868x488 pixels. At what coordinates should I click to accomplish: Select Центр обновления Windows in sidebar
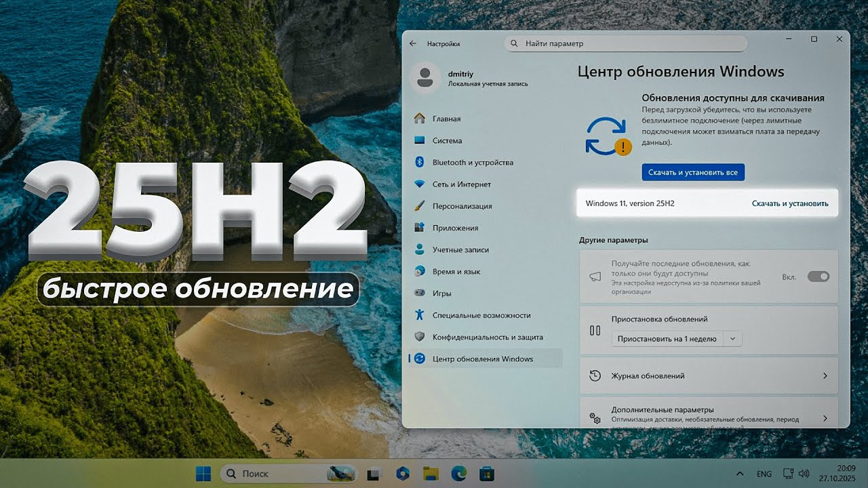pos(486,359)
